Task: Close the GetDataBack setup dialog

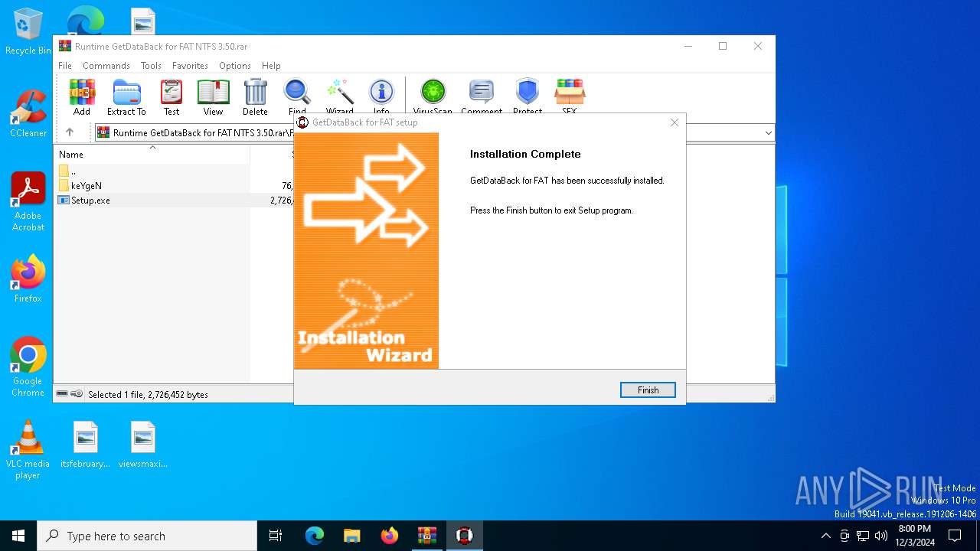Action: tap(675, 122)
